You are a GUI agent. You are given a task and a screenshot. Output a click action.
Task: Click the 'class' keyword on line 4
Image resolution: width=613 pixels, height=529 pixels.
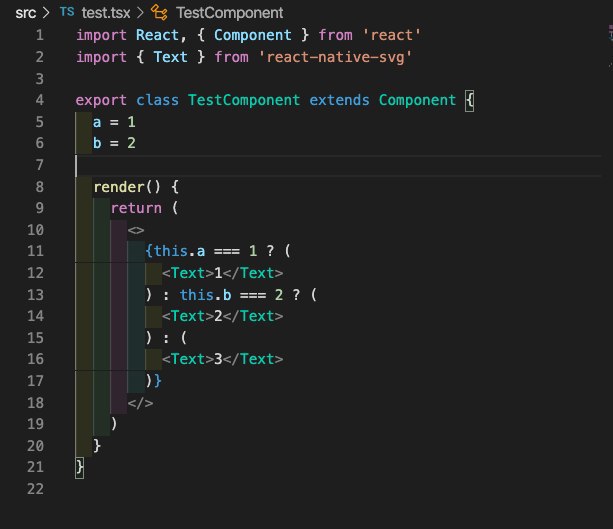[157, 100]
